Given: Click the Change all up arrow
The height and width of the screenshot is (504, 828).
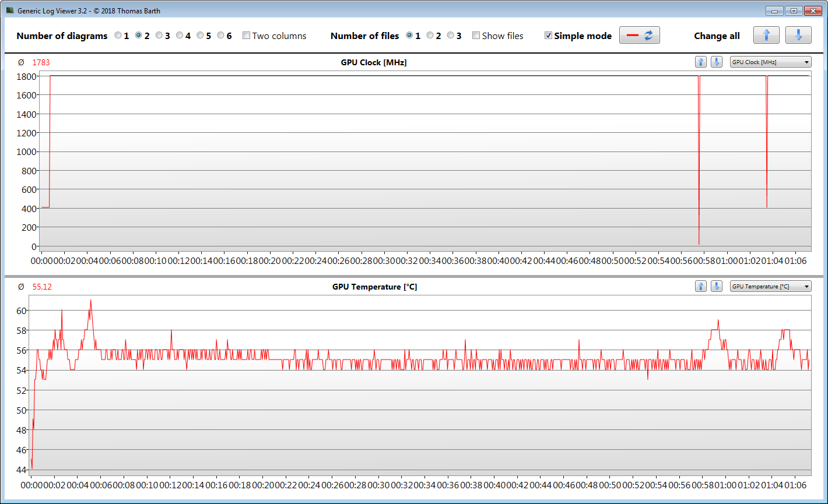Looking at the screenshot, I should pyautogui.click(x=766, y=36).
